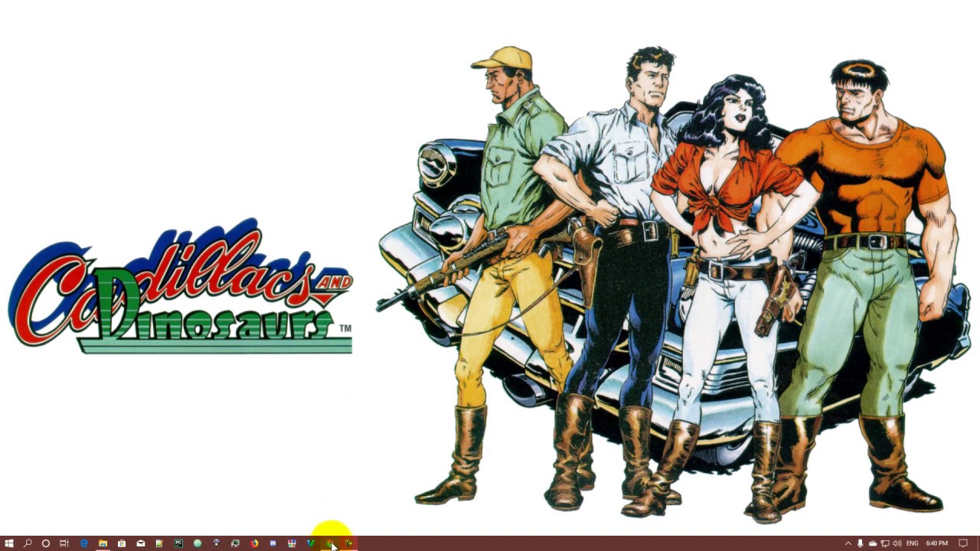Launch Firefox from the taskbar
Image resolution: width=980 pixels, height=551 pixels.
pos(254,543)
